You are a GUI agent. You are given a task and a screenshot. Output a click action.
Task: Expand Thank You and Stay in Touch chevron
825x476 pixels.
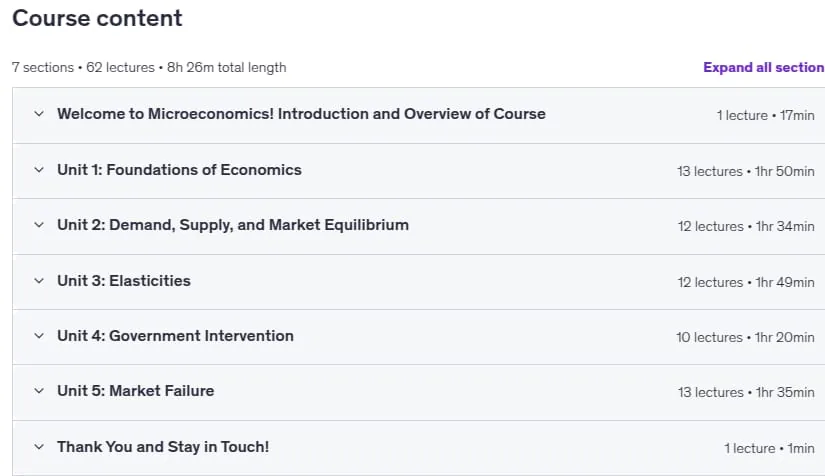[39, 447]
